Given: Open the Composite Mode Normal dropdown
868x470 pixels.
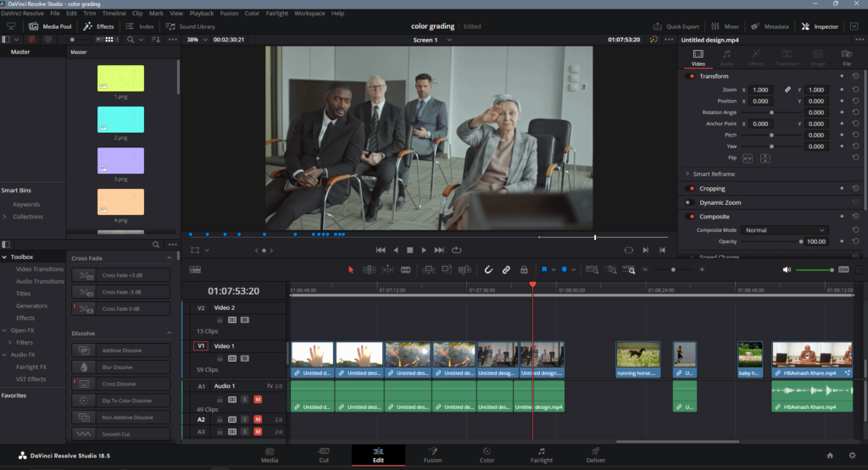Looking at the screenshot, I should 784,230.
